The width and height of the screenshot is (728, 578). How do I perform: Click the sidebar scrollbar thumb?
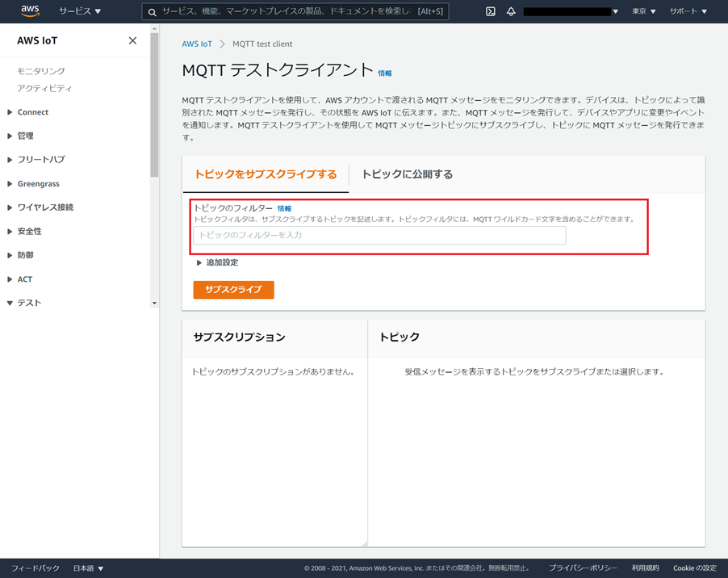click(x=154, y=104)
